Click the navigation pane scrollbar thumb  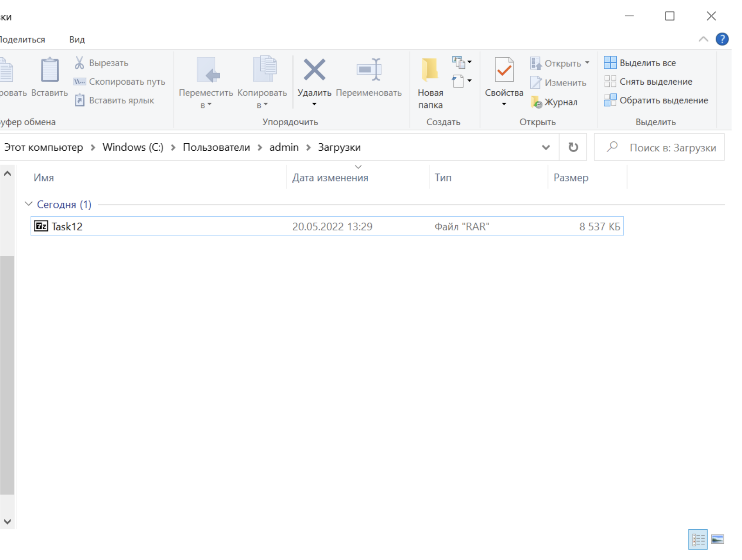click(7, 375)
